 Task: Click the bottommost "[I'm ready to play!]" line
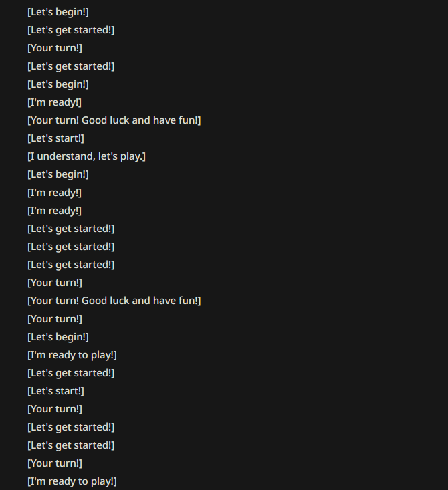pos(72,481)
